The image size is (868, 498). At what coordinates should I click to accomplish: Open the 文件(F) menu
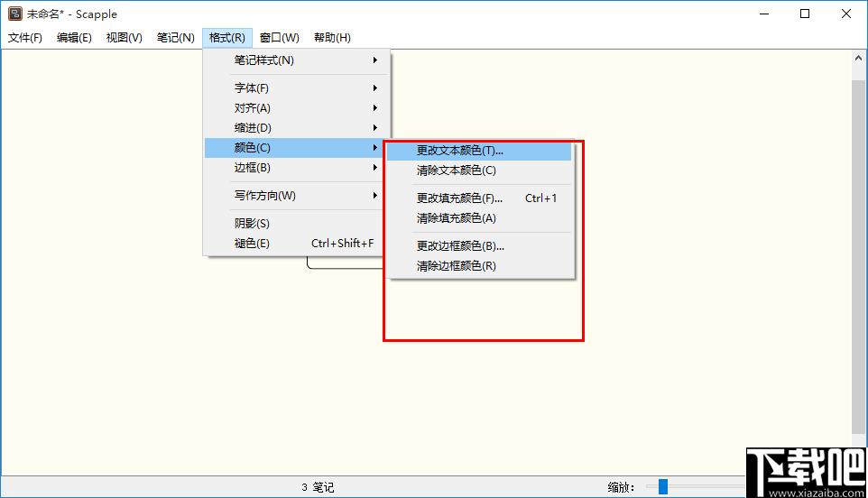(25, 37)
